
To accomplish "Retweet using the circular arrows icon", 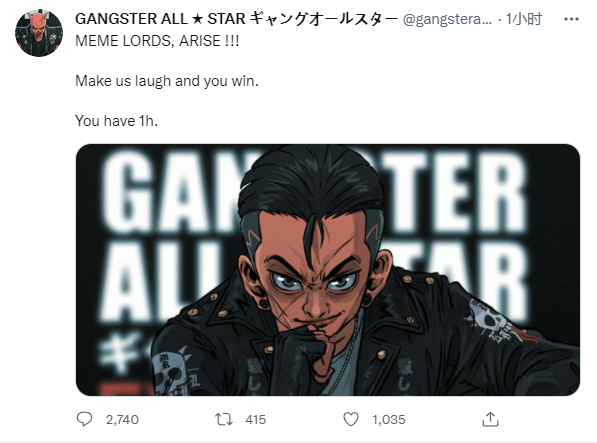I will tap(224, 420).
